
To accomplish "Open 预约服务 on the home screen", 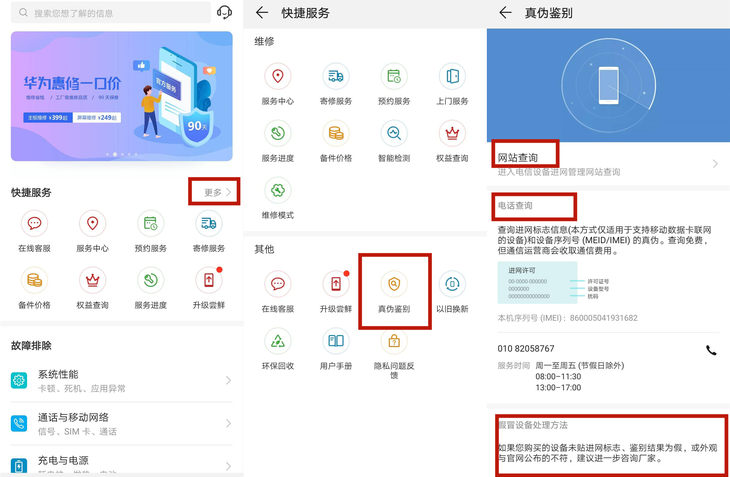I will point(150,231).
